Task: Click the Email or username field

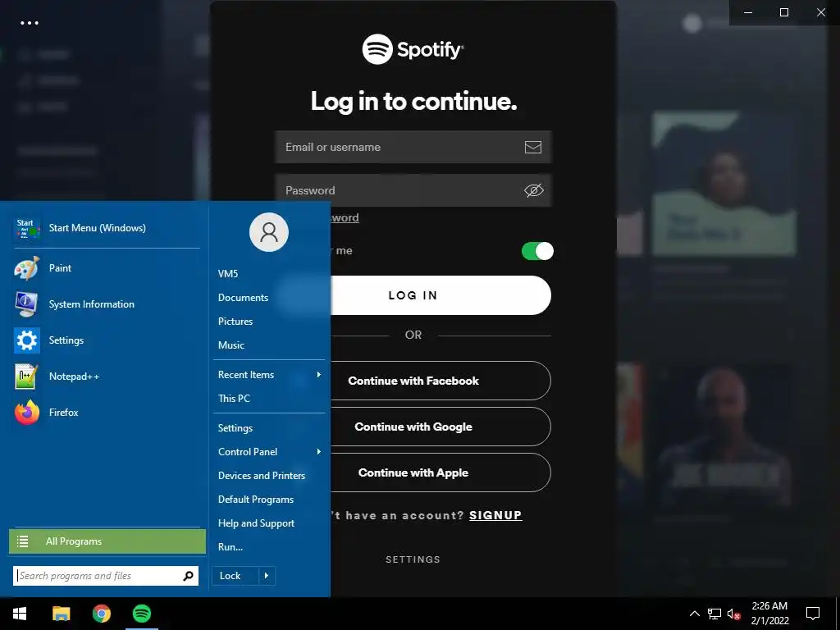Action: click(x=413, y=148)
